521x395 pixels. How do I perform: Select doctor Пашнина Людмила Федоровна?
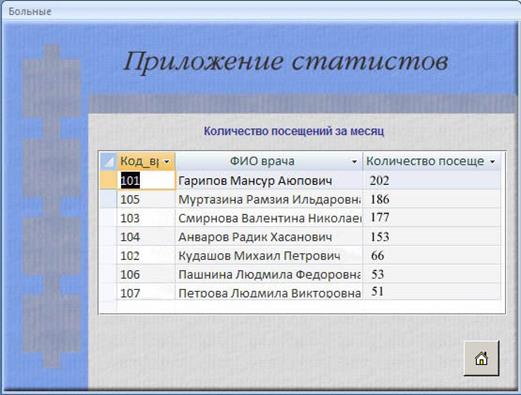269,274
